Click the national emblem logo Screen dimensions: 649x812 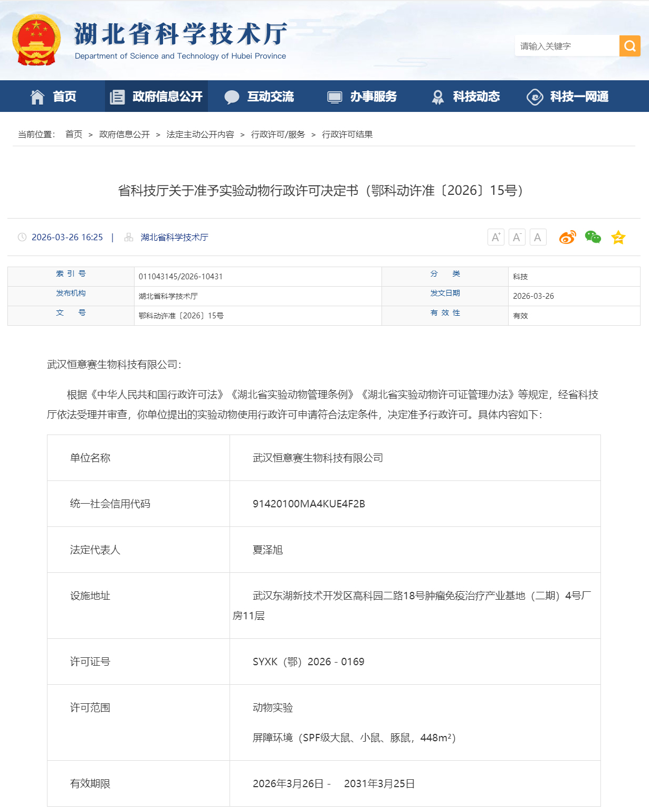point(36,40)
